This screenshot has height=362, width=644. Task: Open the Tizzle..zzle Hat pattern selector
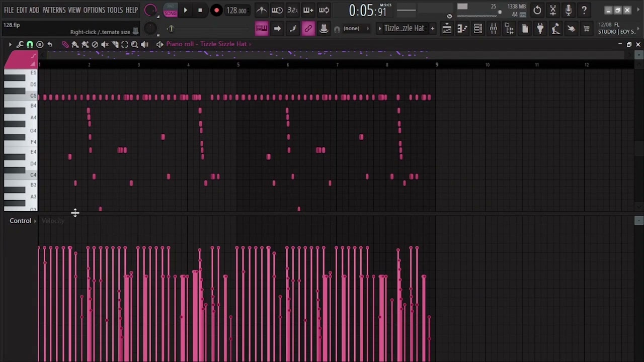404,29
